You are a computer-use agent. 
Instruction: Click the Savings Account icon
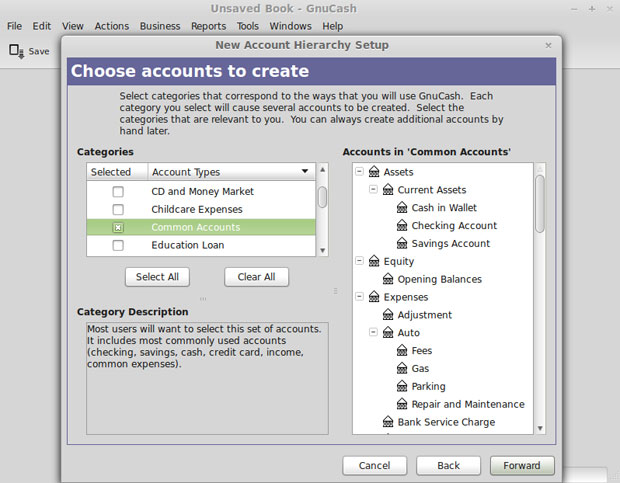point(402,243)
